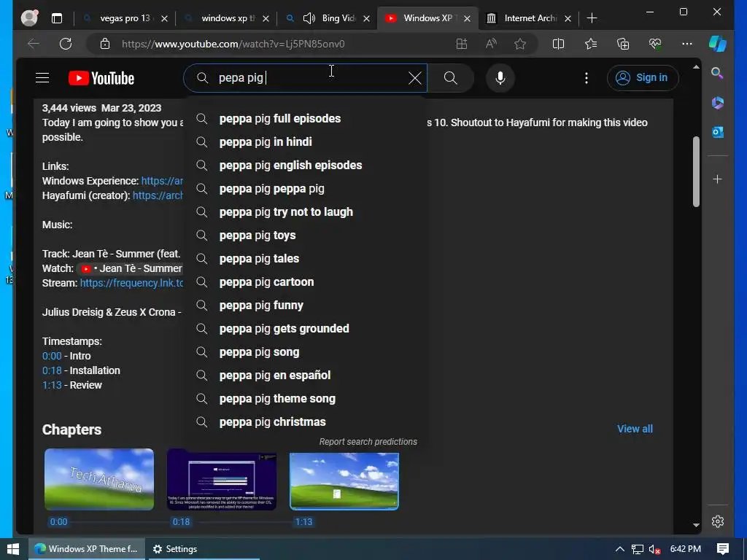
Task: Open Edge sidebar settings gear
Action: (x=718, y=521)
